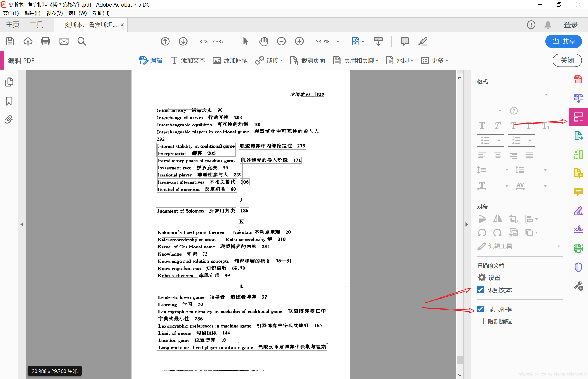The image size is (588, 379).
Task: Open the font name dropdown
Action: [x=514, y=95]
